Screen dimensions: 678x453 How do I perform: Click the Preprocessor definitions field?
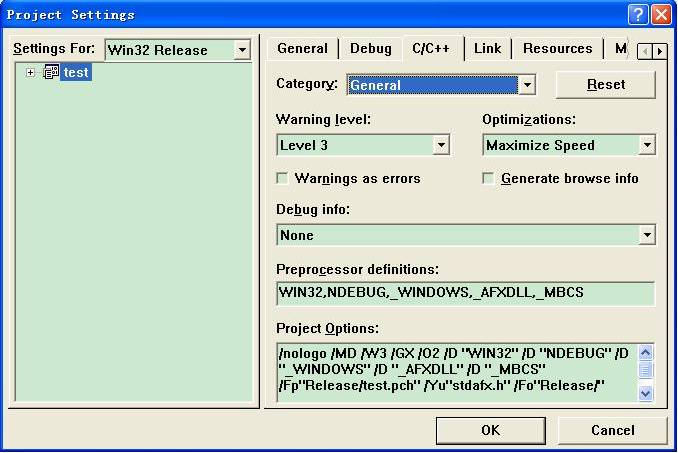click(x=465, y=293)
